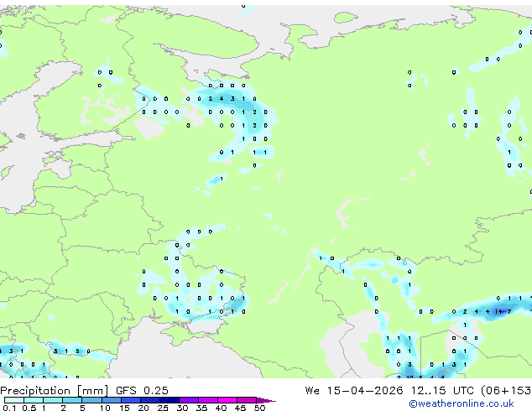The height and width of the screenshot is (411, 532).
Task: Select the 20–25 mm legend swatch
Action: (x=149, y=400)
